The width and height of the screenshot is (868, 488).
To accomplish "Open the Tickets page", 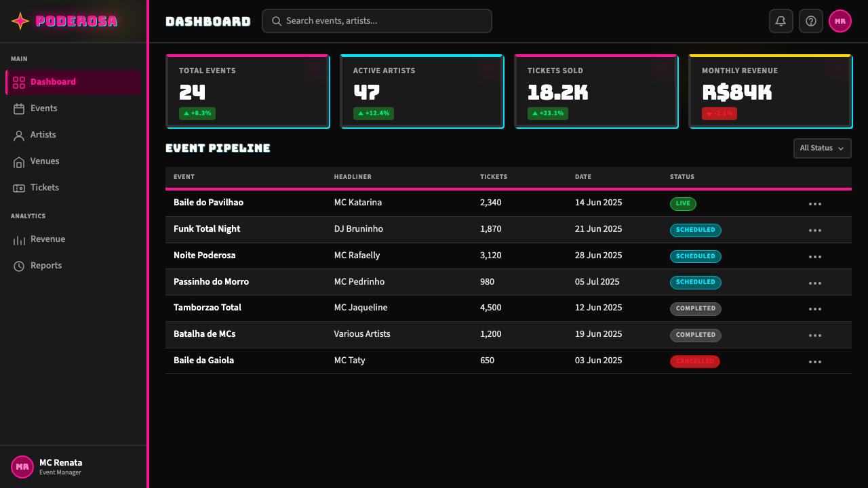I will [x=73, y=188].
